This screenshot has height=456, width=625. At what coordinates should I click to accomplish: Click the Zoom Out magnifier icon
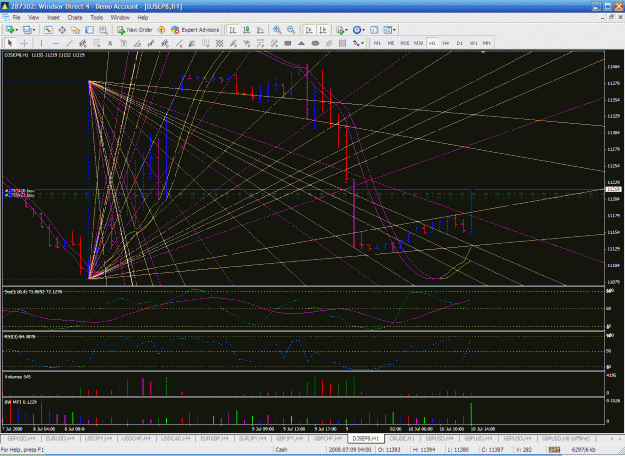(291, 30)
